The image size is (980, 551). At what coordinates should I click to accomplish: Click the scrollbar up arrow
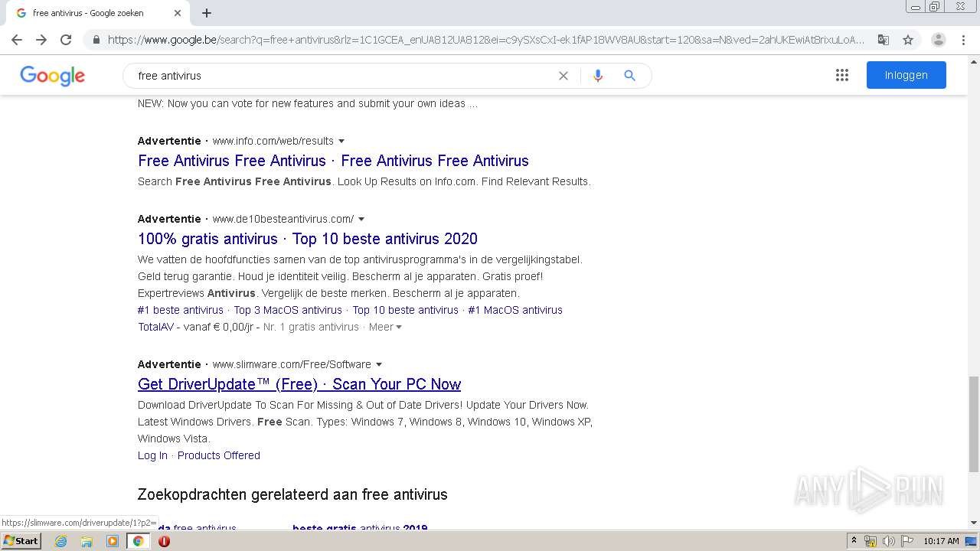(973, 60)
